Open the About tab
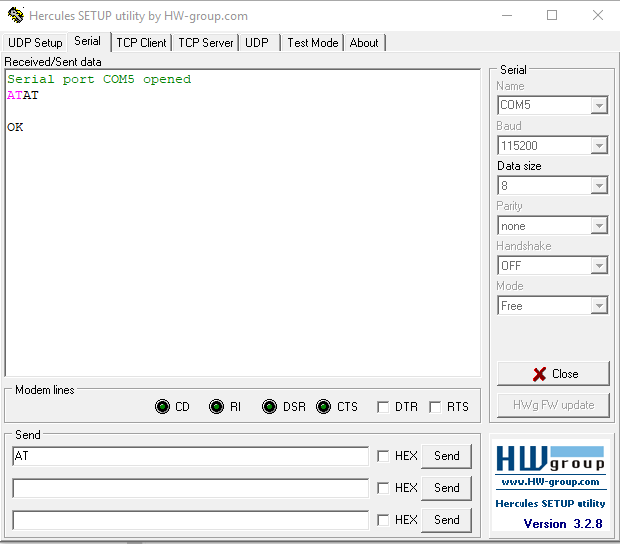620x544 pixels. coord(364,43)
